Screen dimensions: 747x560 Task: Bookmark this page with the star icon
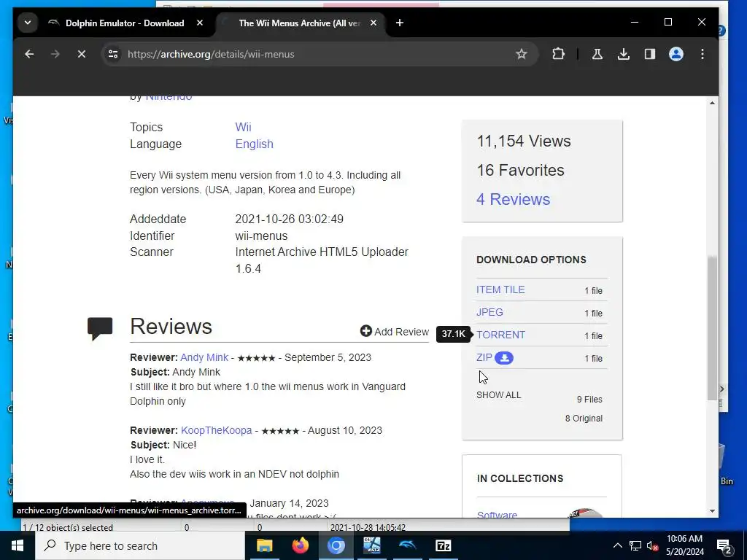(521, 54)
